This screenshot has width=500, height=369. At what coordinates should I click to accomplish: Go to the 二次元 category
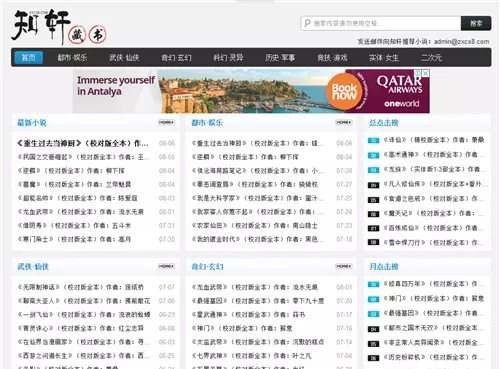click(432, 58)
